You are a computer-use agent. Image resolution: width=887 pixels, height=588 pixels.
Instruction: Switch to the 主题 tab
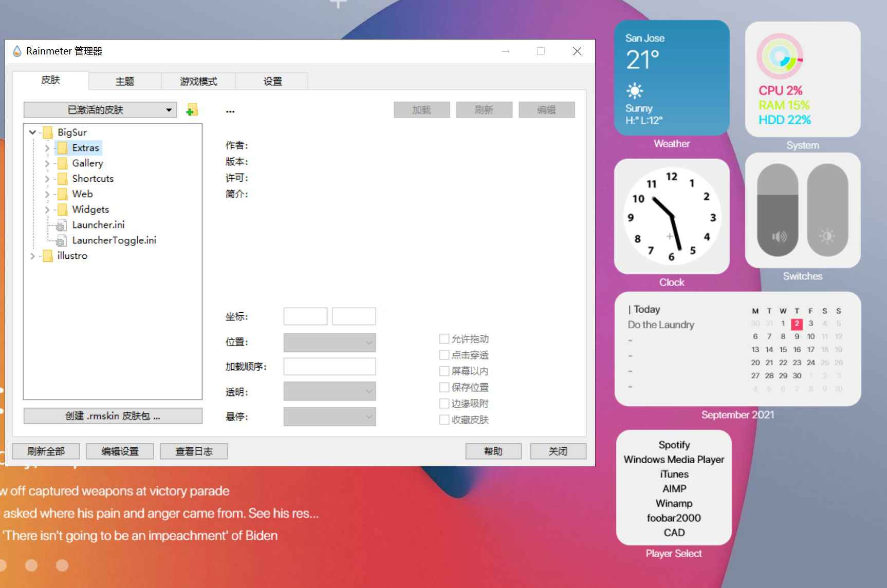(x=124, y=81)
